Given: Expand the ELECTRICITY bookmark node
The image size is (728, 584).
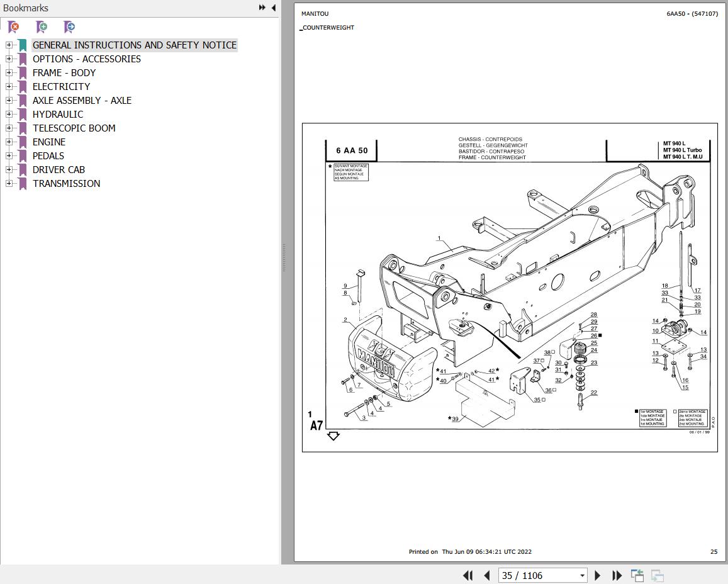Looking at the screenshot, I should click(9, 86).
